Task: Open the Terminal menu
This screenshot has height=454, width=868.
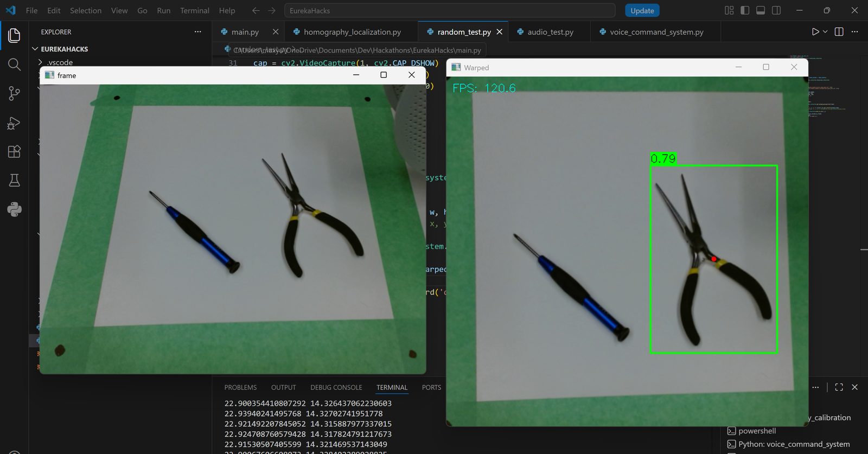Action: click(195, 10)
